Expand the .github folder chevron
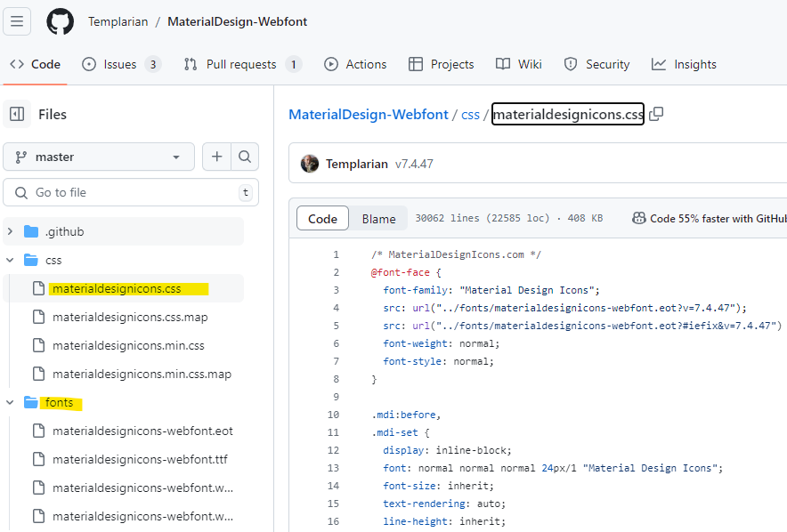The width and height of the screenshot is (787, 532). [x=10, y=231]
